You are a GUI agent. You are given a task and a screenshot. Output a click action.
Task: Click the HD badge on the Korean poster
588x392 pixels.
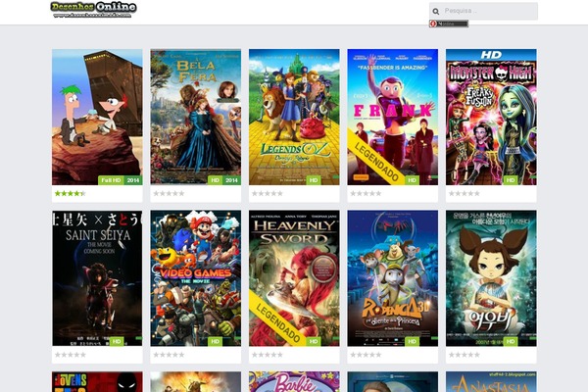click(511, 341)
